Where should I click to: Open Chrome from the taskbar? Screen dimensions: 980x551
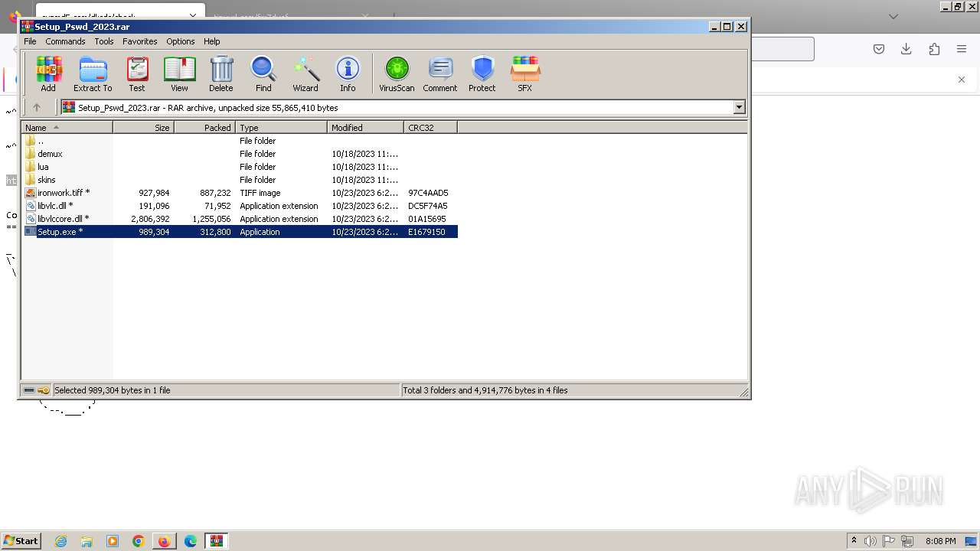click(x=139, y=541)
